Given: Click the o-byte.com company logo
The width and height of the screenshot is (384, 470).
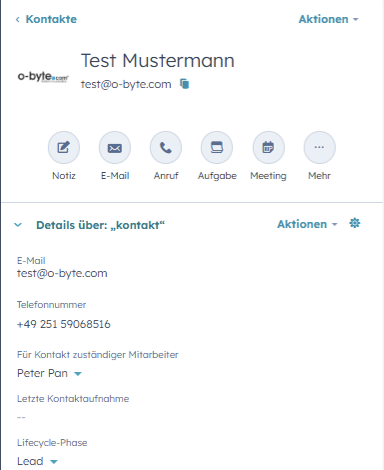Looking at the screenshot, I should click(43, 77).
